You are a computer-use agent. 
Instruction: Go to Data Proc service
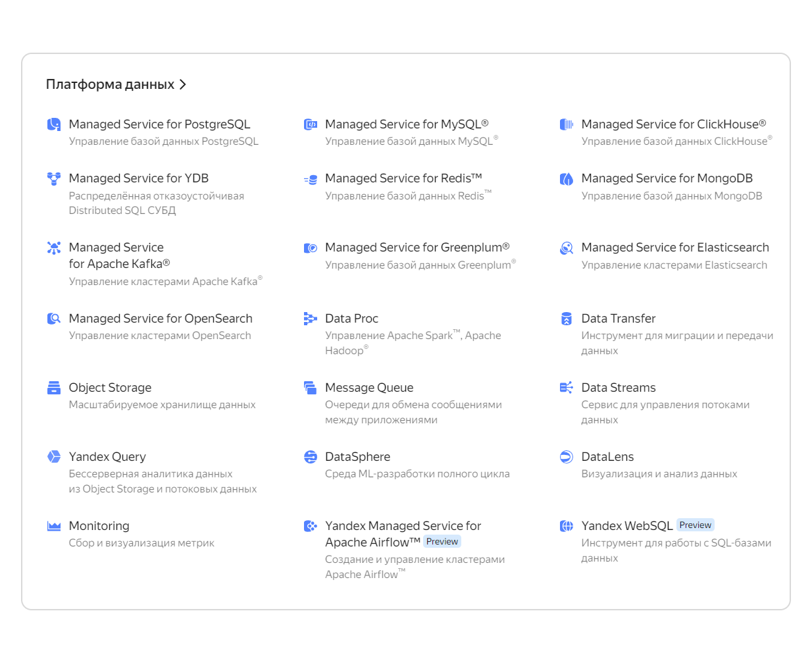(351, 318)
